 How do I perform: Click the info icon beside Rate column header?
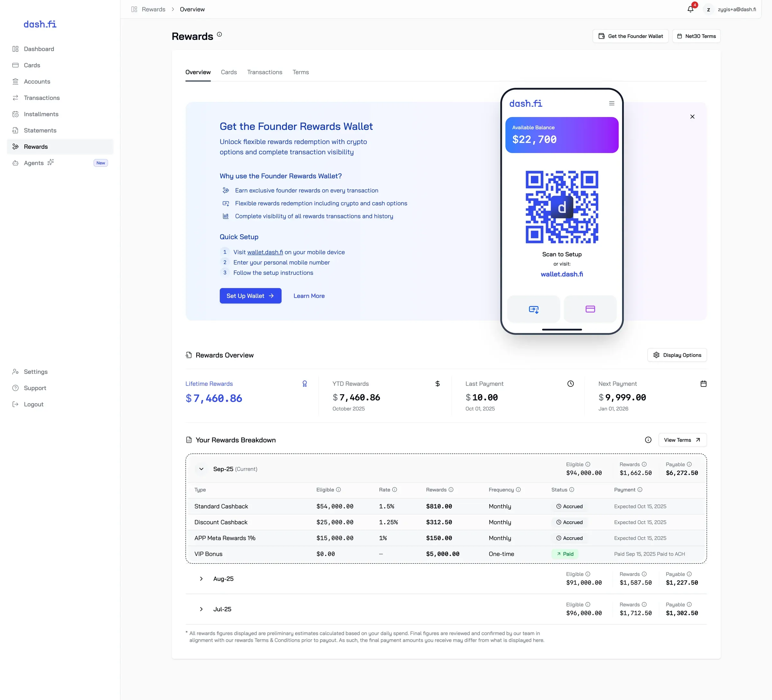click(394, 489)
